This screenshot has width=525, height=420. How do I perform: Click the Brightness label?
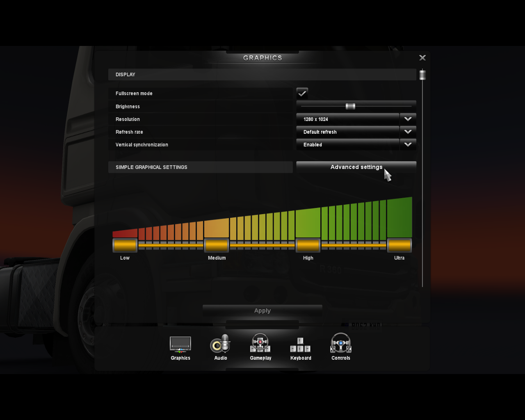[x=128, y=107]
